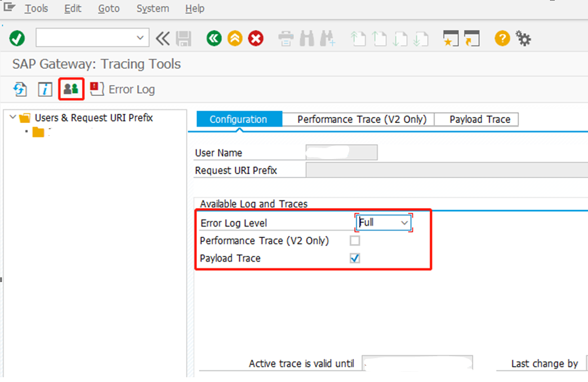This screenshot has width=588, height=382.
Task: Select the user subfolder in the tree
Action: (38, 132)
